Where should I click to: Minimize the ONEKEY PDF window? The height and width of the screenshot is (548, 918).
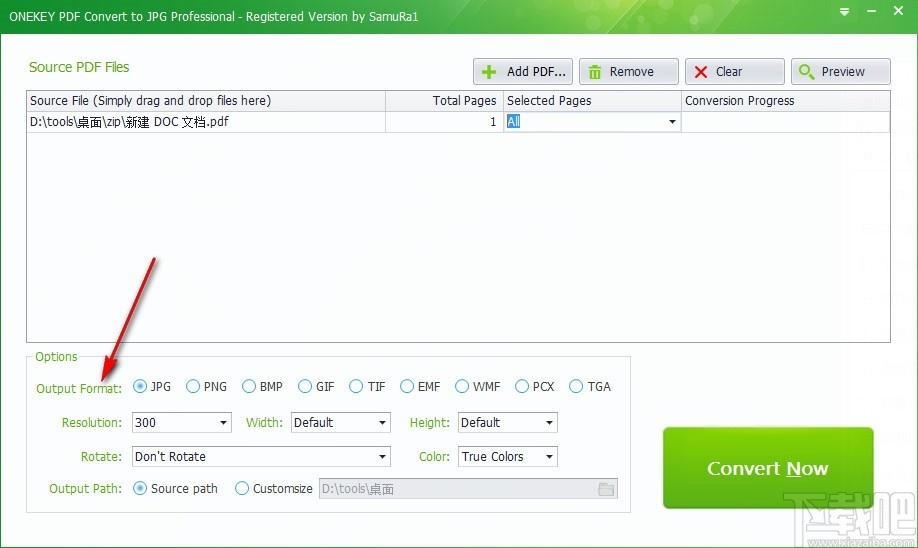coord(871,12)
